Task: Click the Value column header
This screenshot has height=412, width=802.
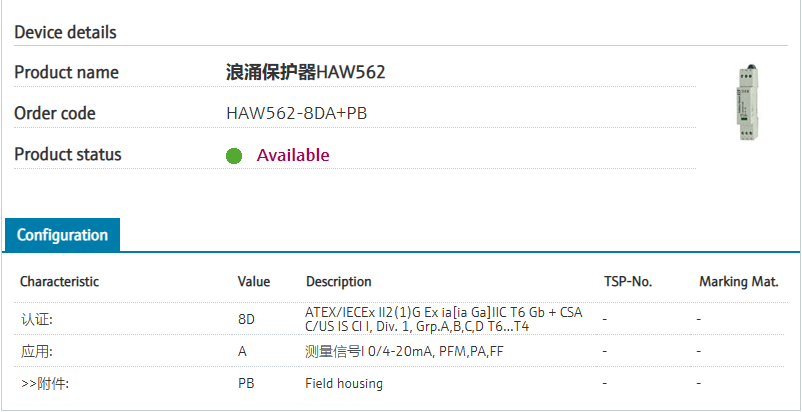Action: click(254, 282)
